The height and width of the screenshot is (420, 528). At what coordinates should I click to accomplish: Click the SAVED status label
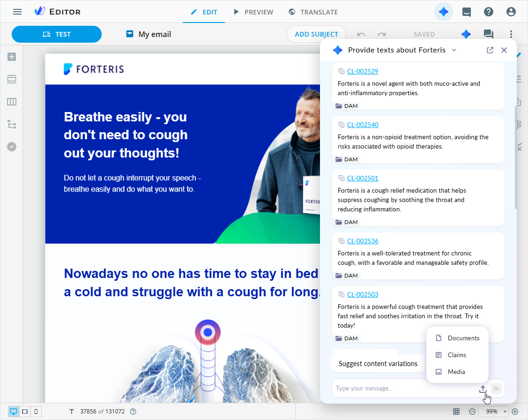[x=424, y=34]
